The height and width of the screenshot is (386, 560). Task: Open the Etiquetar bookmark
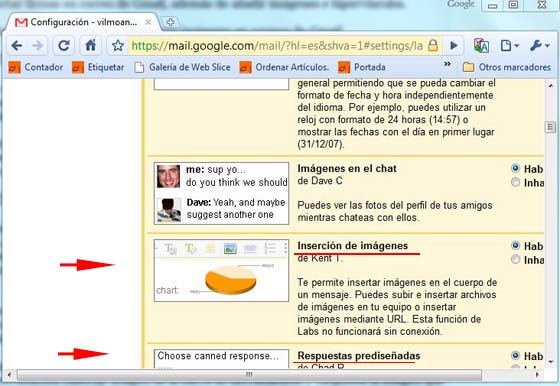tap(98, 67)
